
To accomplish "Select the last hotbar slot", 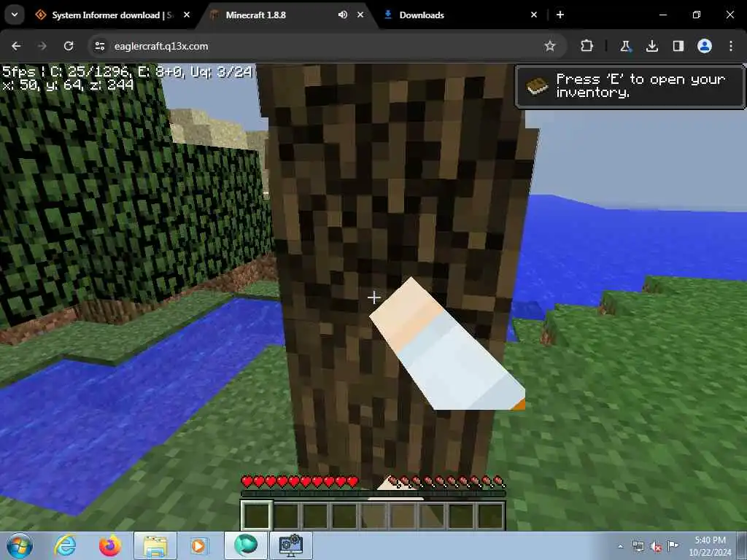I will 491,515.
